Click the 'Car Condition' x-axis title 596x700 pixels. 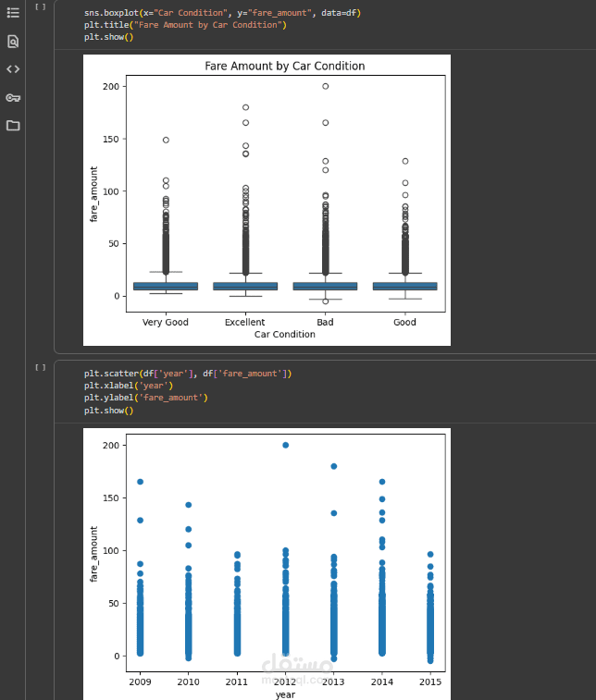click(285, 335)
